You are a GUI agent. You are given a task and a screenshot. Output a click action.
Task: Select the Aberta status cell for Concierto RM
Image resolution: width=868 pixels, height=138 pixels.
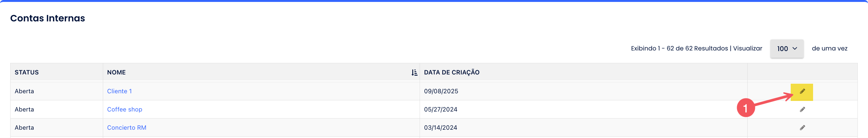[x=24, y=128]
